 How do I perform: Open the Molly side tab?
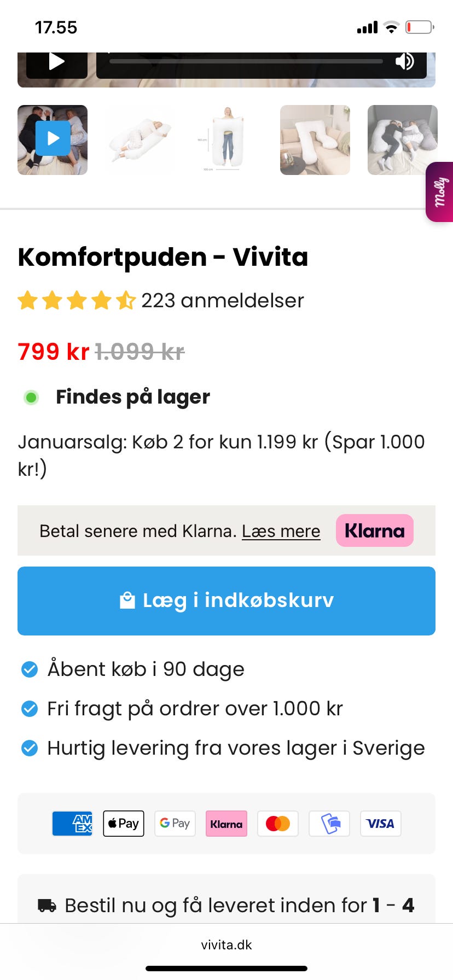(441, 192)
